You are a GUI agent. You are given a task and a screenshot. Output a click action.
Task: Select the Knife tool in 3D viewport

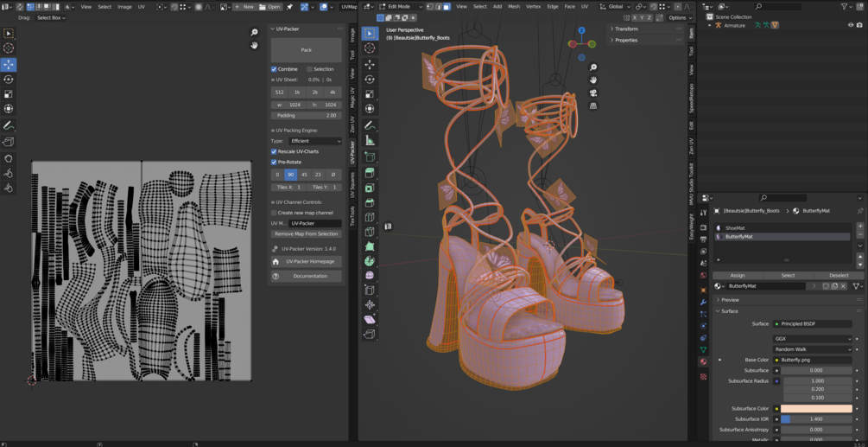pos(370,232)
